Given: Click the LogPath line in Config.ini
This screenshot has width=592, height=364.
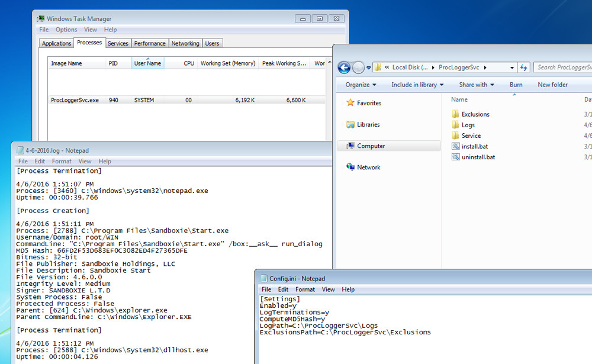Looking at the screenshot, I should tap(318, 326).
